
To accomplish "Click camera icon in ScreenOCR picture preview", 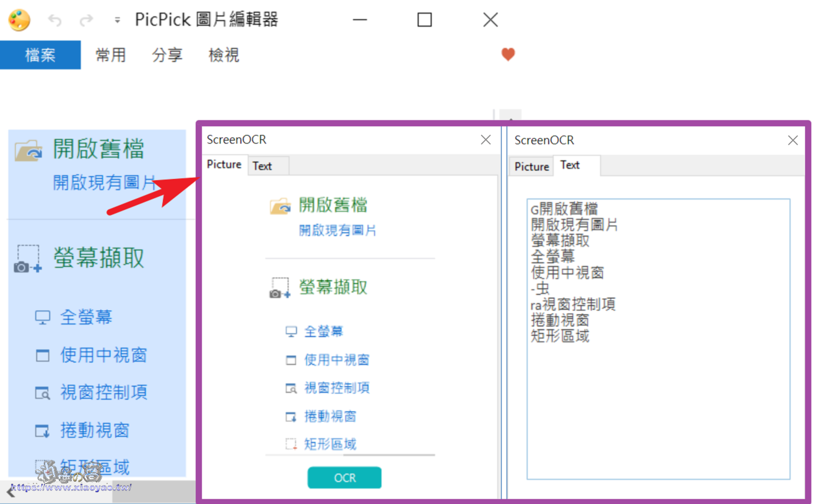I will click(280, 288).
